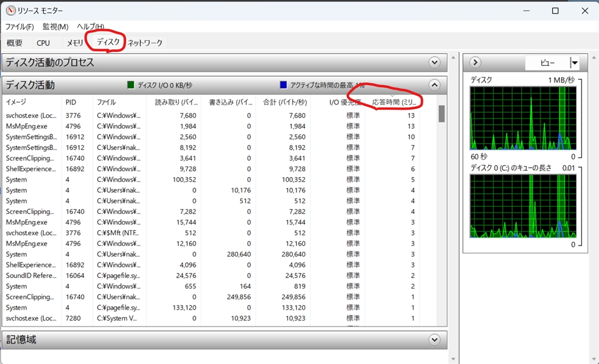599x364 pixels.
Task: Sort by 書き込み (バイト/秒) column header
Action: (228, 102)
